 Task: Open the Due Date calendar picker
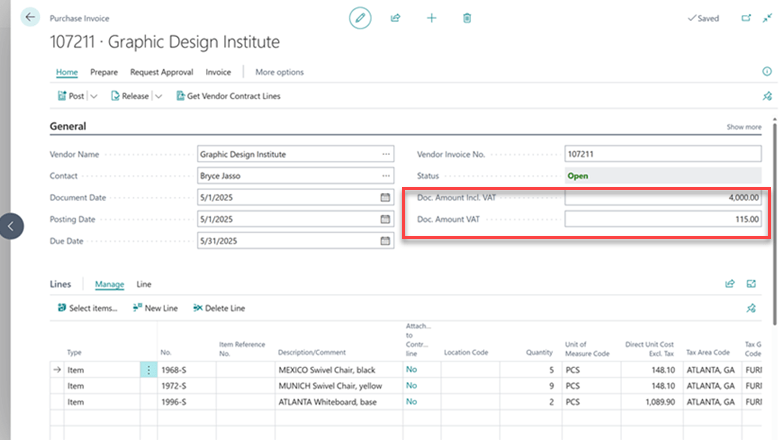click(x=385, y=241)
